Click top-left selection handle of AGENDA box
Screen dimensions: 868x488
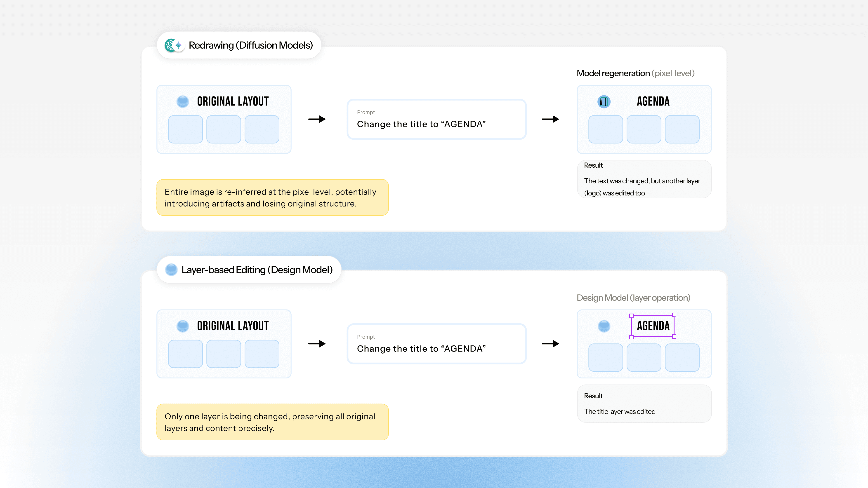coord(632,316)
